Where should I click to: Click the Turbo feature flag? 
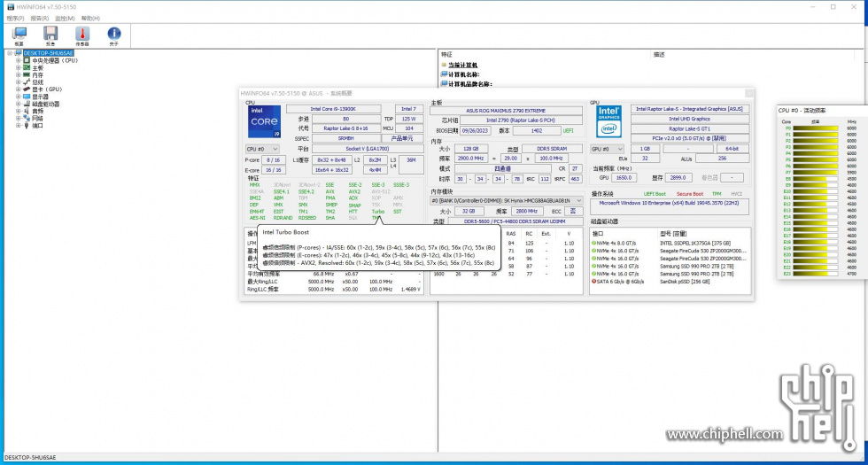point(377,212)
